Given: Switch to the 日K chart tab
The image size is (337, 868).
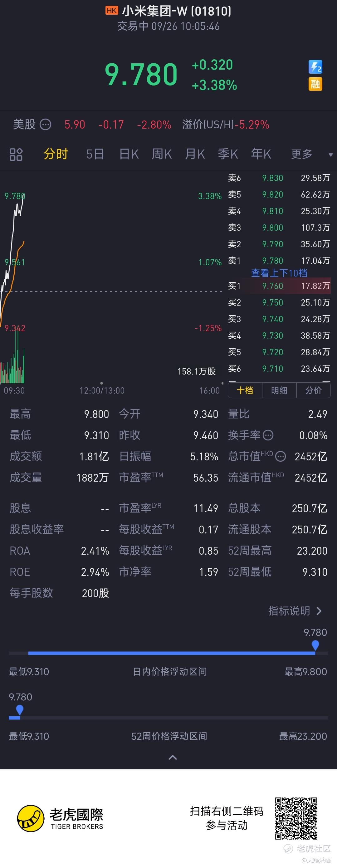Looking at the screenshot, I should [x=129, y=154].
